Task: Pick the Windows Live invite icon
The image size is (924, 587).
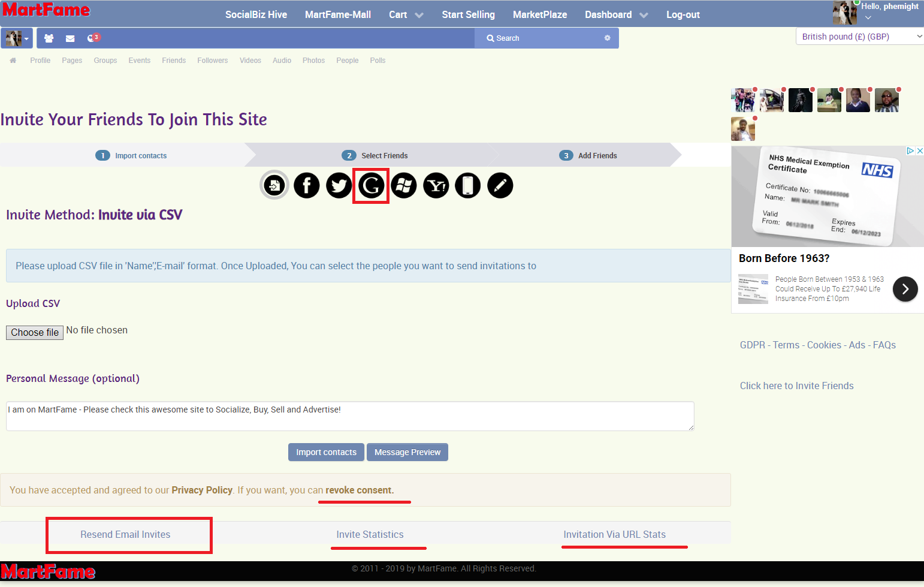Action: tap(403, 185)
